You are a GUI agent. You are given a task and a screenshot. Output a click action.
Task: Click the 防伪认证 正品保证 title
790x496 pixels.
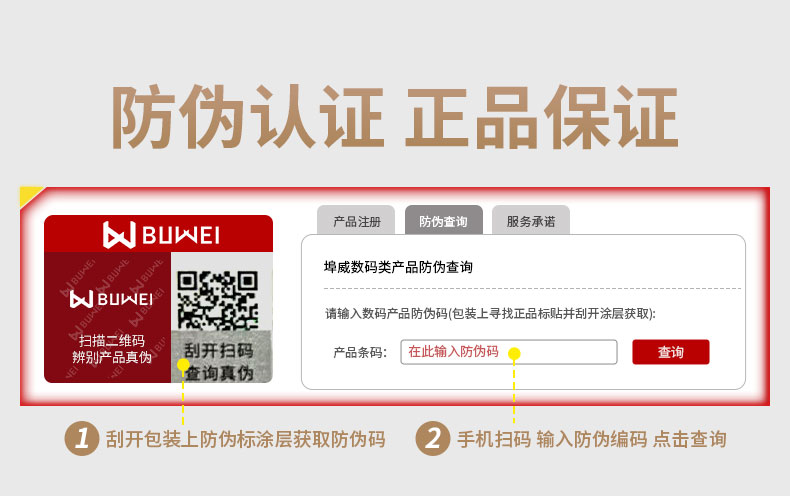point(395,117)
